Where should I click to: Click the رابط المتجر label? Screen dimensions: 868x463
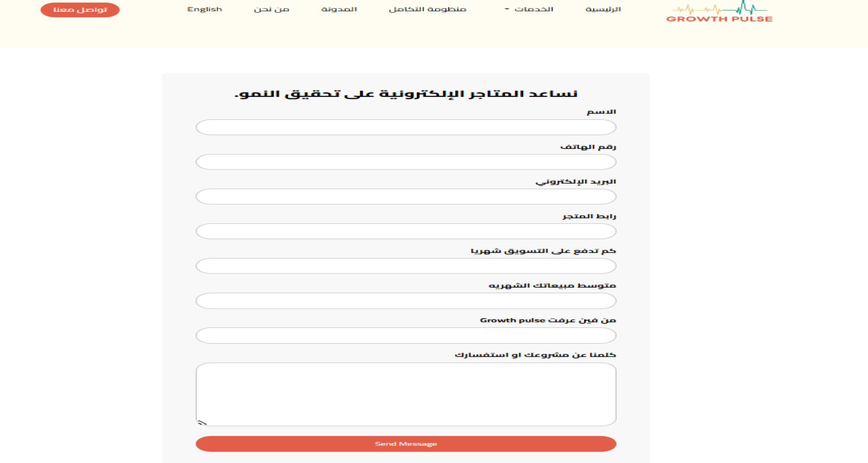coord(589,216)
